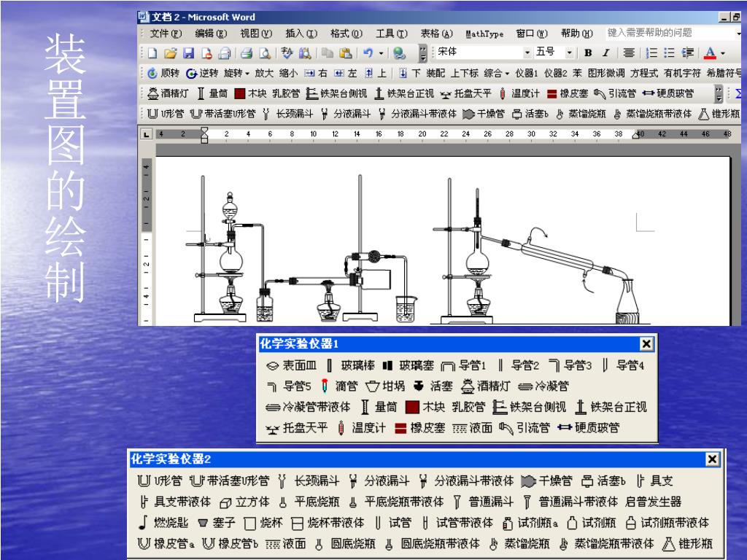747x560 pixels.
Task: Click the Print icon in standard toolbar
Action: click(x=247, y=52)
